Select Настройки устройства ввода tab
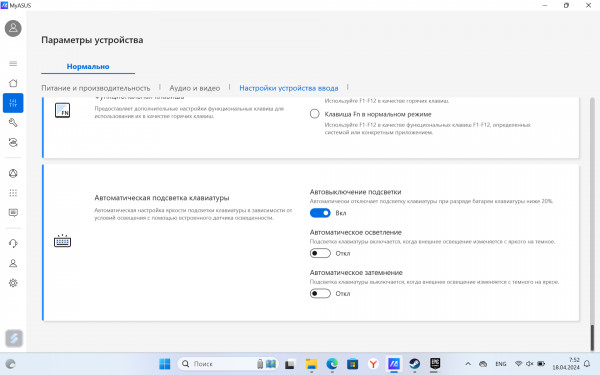The width and height of the screenshot is (600, 375). coord(289,88)
